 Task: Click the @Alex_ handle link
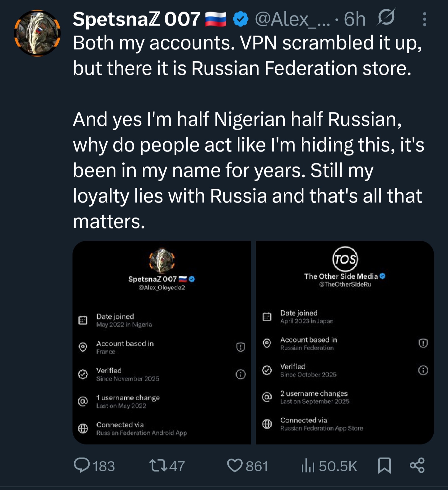[x=292, y=19]
